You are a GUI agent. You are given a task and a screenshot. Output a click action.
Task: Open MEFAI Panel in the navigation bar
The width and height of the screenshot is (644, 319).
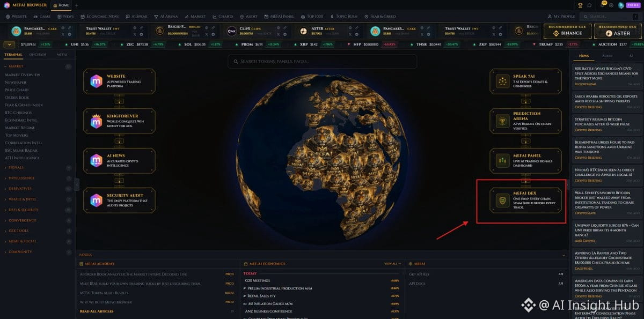pyautogui.click(x=279, y=17)
